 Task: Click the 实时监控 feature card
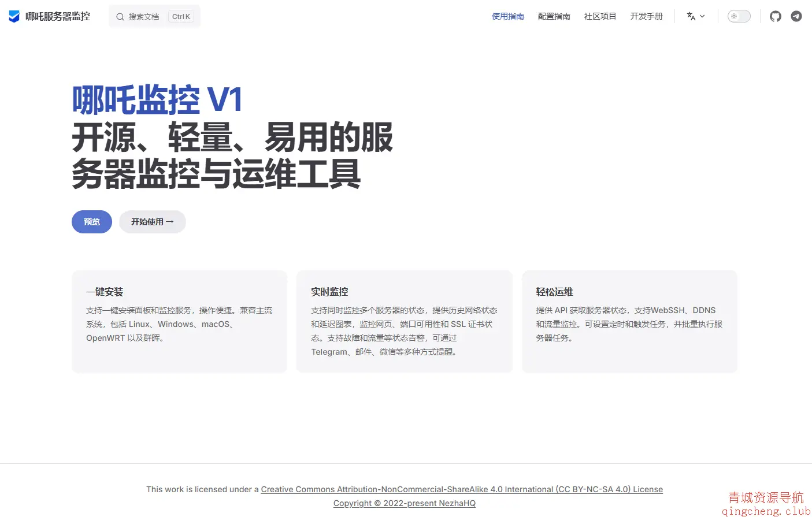tap(404, 321)
